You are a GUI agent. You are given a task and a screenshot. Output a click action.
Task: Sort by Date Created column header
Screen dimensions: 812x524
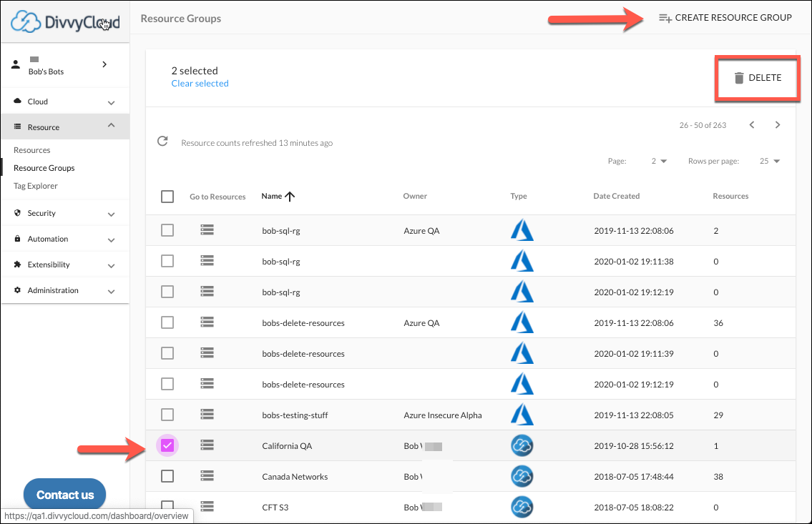coord(616,196)
